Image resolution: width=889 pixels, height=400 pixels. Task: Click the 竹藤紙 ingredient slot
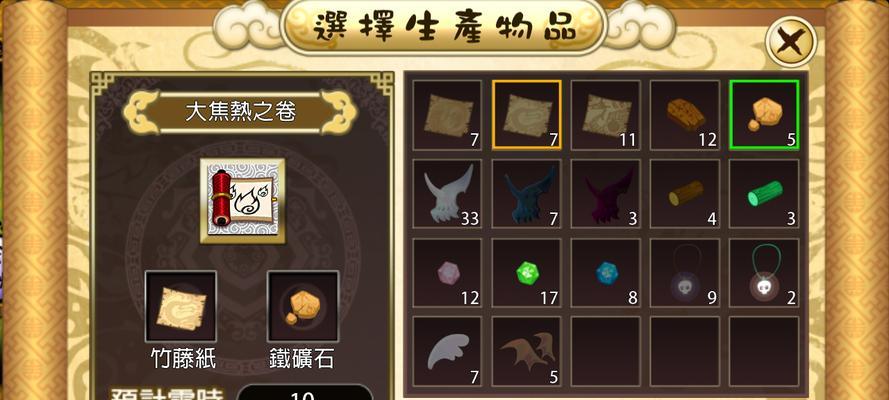181,306
